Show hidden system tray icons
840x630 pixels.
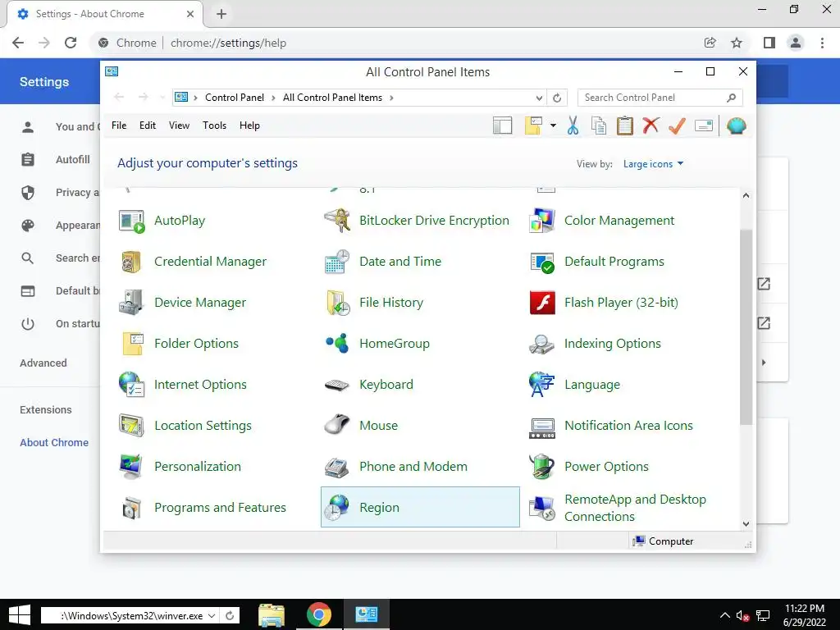point(724,615)
